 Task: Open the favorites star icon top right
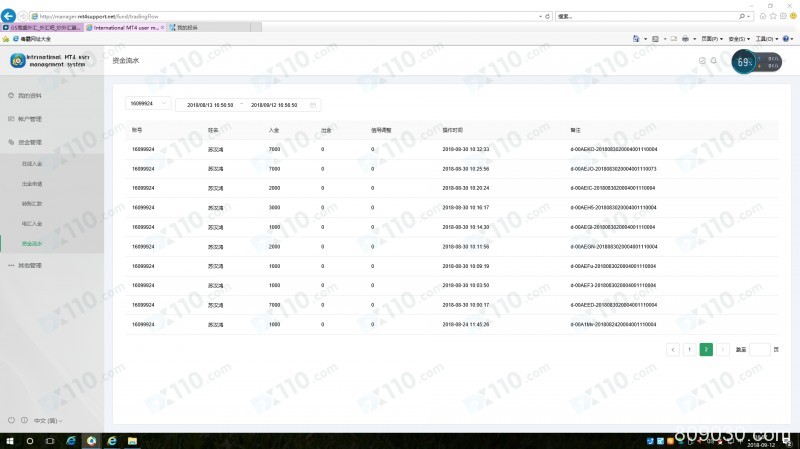[x=773, y=16]
